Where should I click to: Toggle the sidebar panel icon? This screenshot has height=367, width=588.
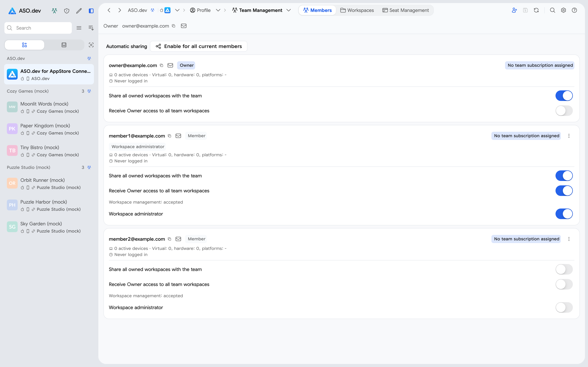coord(91,11)
